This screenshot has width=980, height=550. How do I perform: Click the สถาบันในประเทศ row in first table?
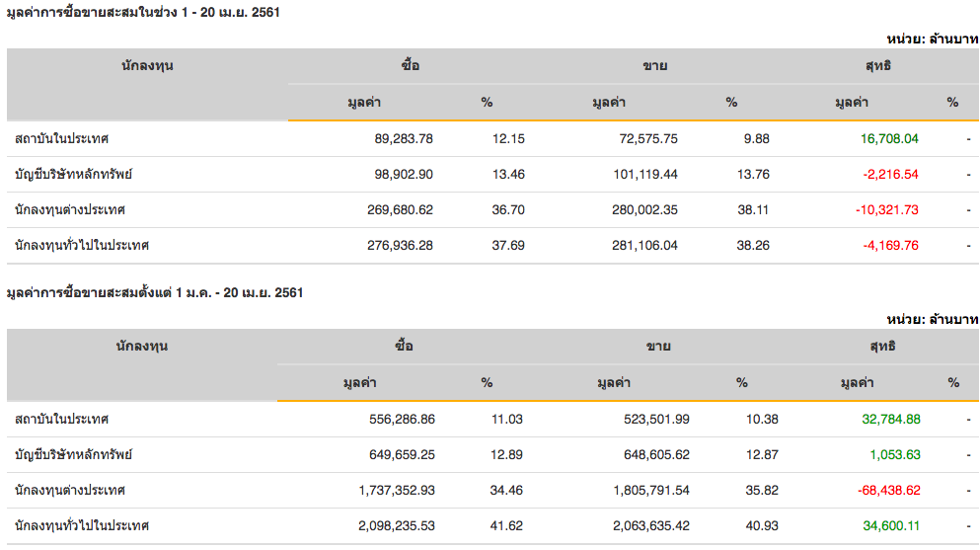point(61,139)
